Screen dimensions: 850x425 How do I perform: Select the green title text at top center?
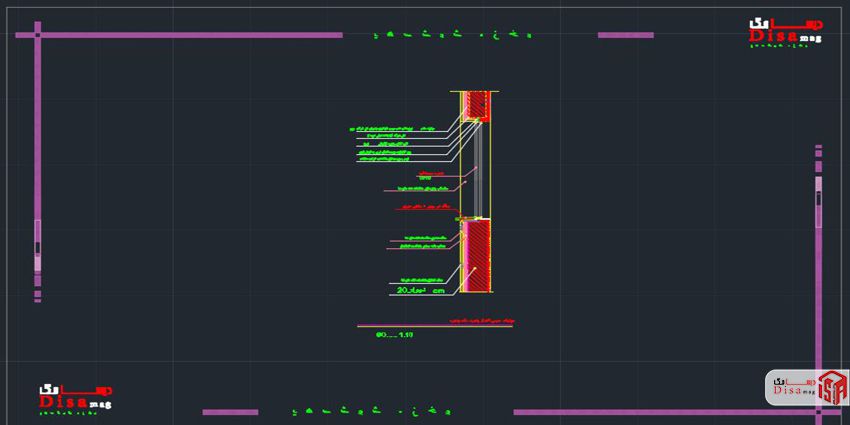[x=450, y=35]
